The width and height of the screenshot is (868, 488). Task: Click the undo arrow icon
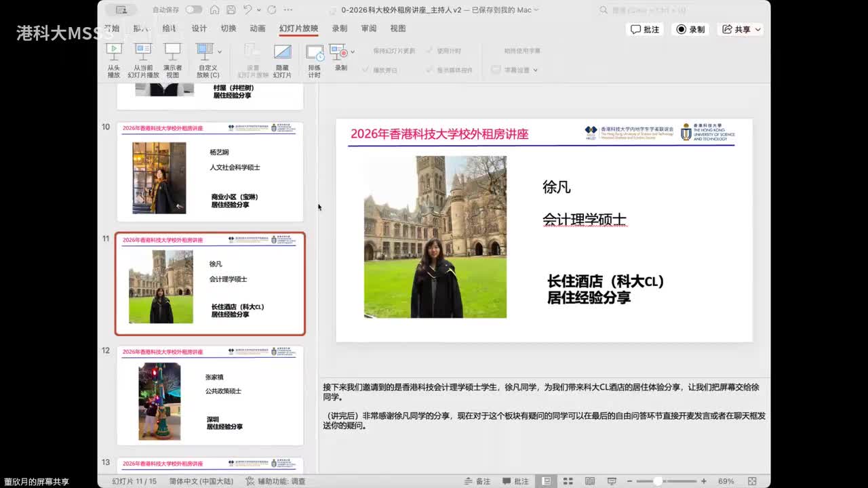[248, 10]
